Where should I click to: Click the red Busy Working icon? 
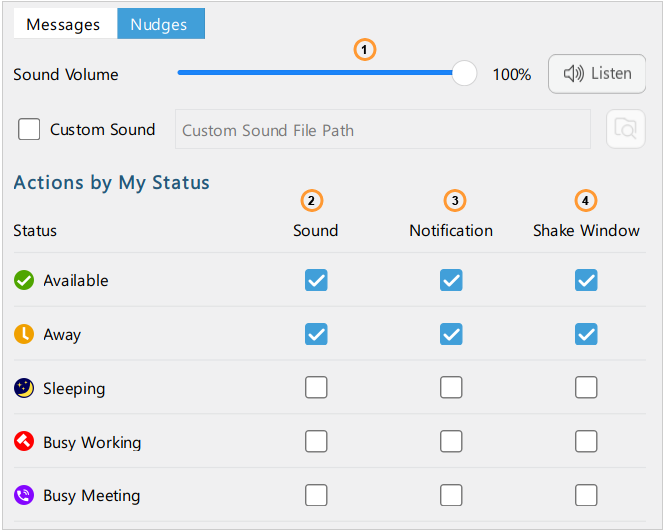click(24, 442)
